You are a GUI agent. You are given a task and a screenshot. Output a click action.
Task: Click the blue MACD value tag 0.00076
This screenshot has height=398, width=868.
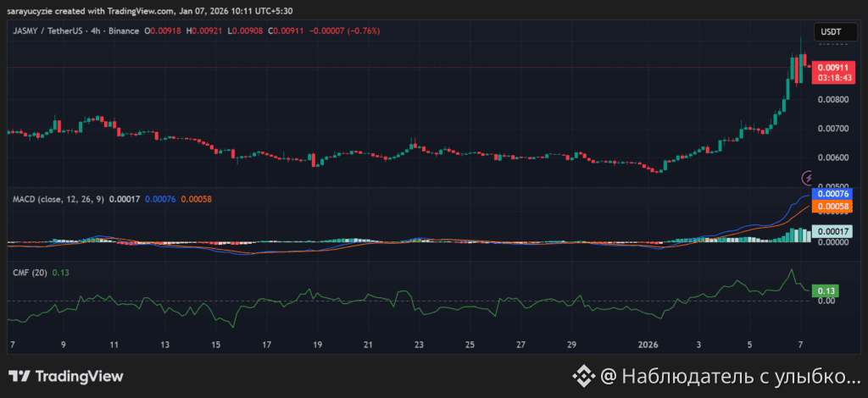(832, 194)
